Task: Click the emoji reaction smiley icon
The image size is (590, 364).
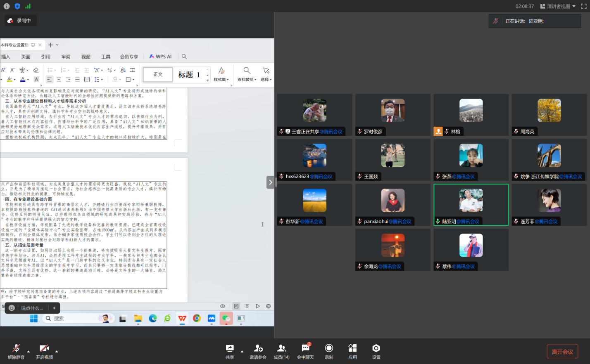Action: (x=12, y=308)
